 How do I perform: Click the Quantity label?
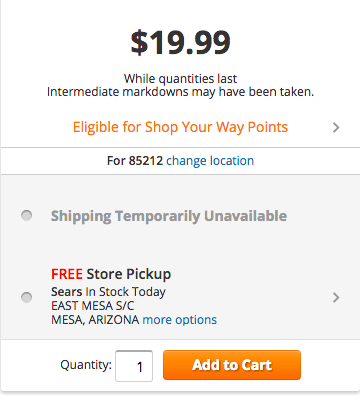click(86, 365)
